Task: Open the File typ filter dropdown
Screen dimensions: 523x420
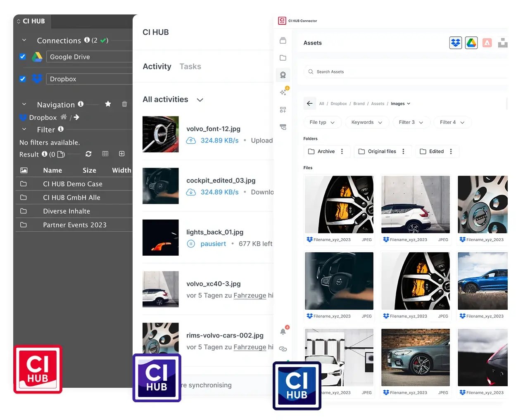Action: 322,122
